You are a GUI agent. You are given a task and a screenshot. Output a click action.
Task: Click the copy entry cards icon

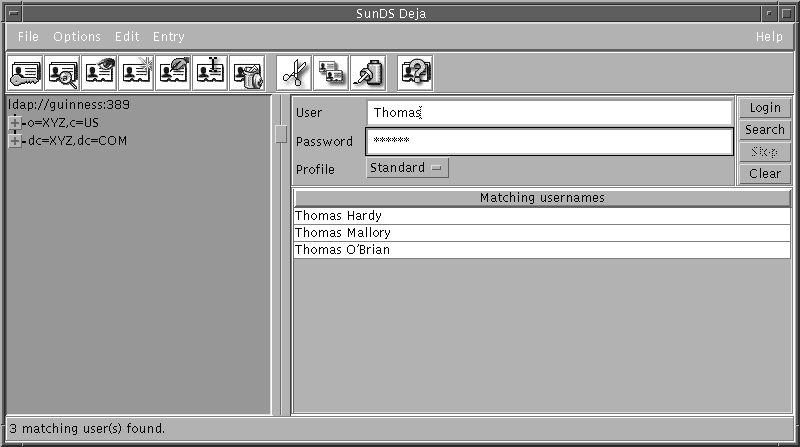331,73
